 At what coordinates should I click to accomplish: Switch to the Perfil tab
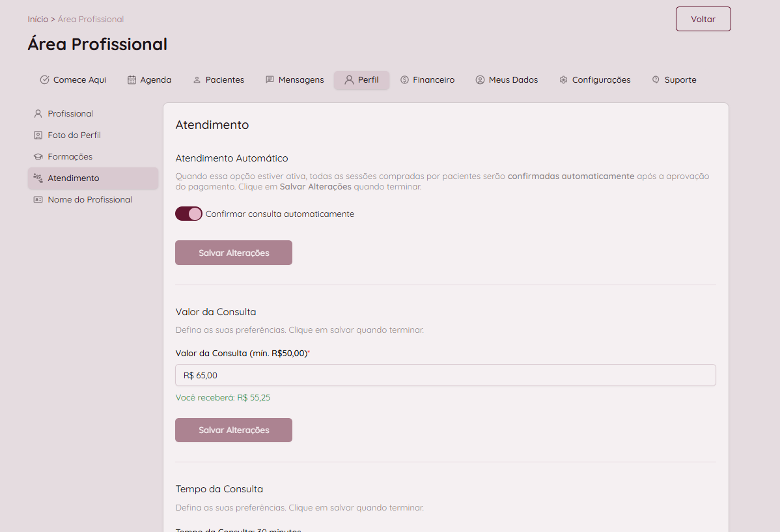click(361, 80)
